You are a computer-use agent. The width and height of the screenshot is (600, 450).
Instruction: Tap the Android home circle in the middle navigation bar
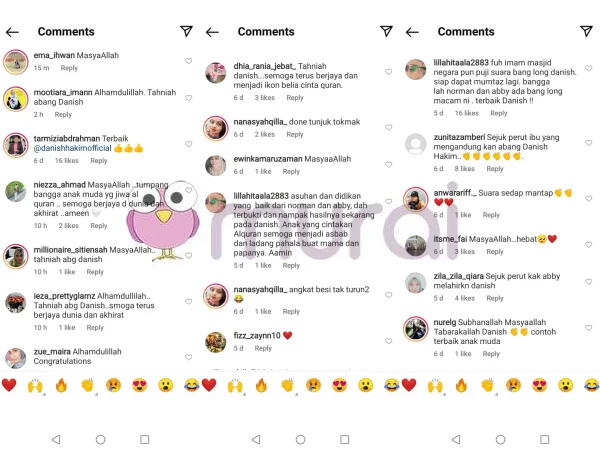coord(300,439)
